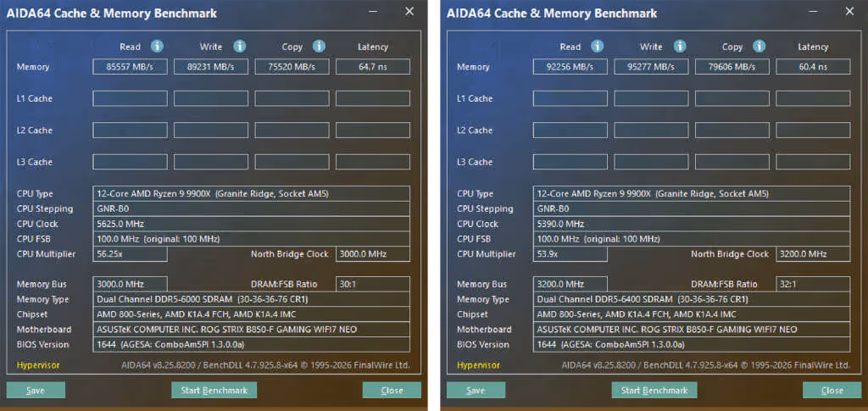Click Start Benchmark in right window
868x411 pixels.
point(654,390)
